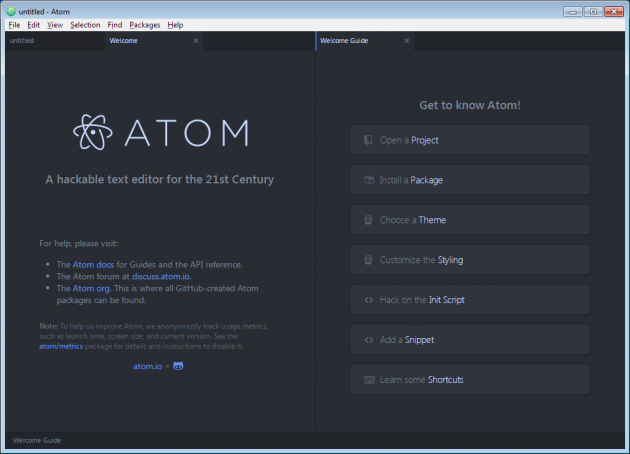Click the Atom app icon in the title bar
Screen dimensions: 630x454
11,11
